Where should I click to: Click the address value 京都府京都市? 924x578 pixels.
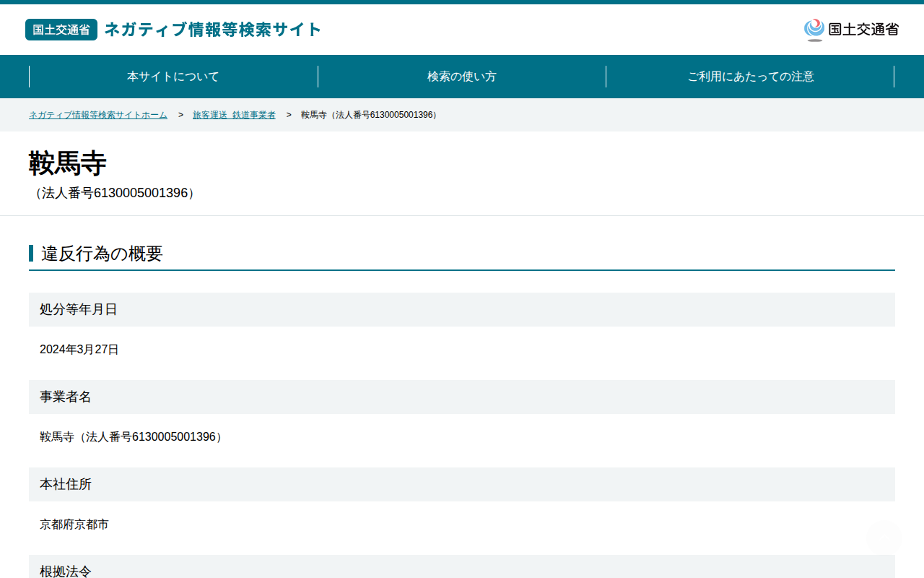tap(74, 525)
